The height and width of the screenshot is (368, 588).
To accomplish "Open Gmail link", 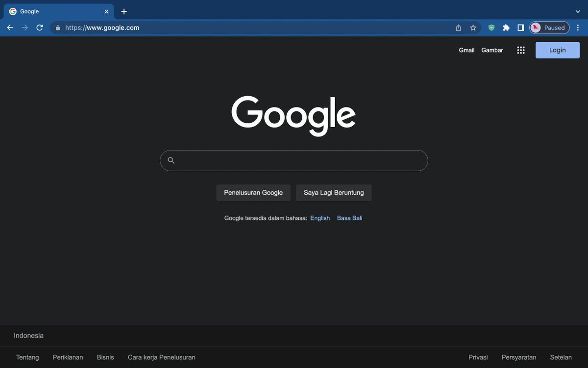I will [466, 50].
